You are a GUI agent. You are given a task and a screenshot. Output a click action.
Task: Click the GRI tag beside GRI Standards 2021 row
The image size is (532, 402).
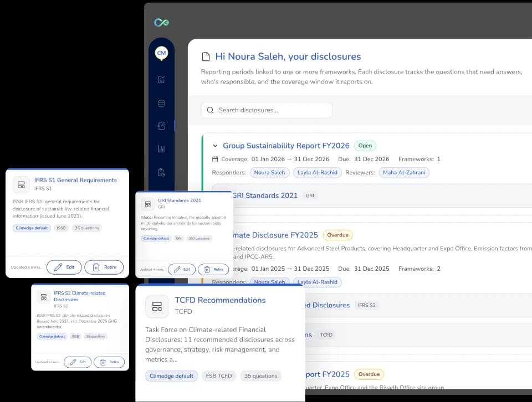click(x=310, y=195)
